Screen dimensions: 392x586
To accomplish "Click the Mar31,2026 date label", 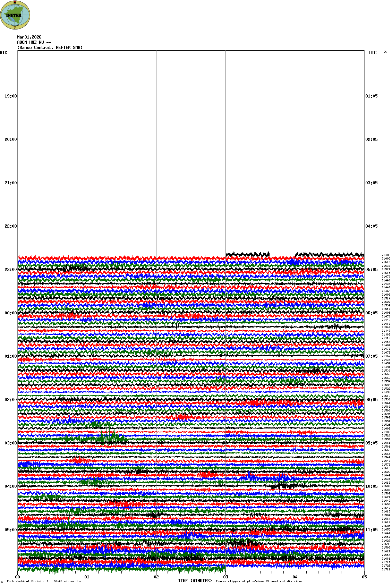I will (29, 37).
